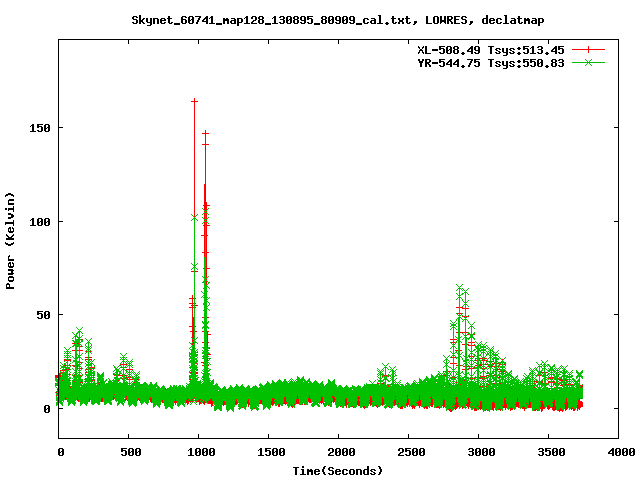Click the Time(Seconds) x-axis label
The image size is (640, 480).
(338, 471)
